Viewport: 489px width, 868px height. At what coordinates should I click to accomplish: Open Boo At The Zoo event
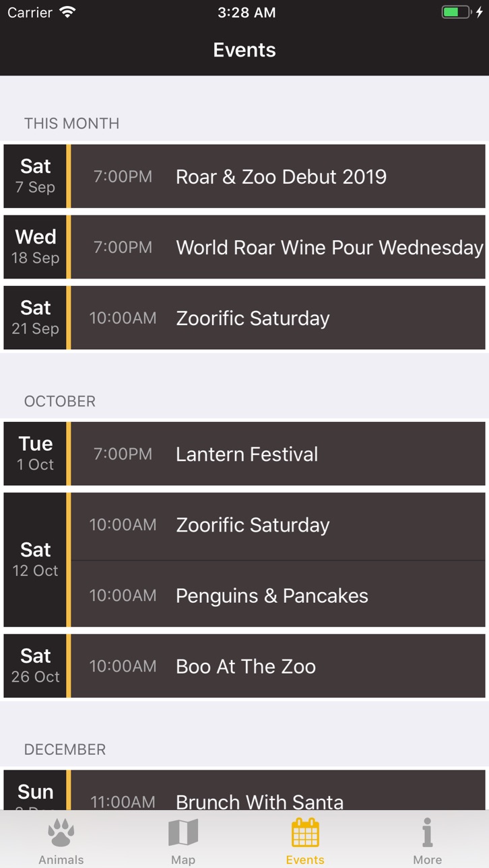click(x=278, y=666)
